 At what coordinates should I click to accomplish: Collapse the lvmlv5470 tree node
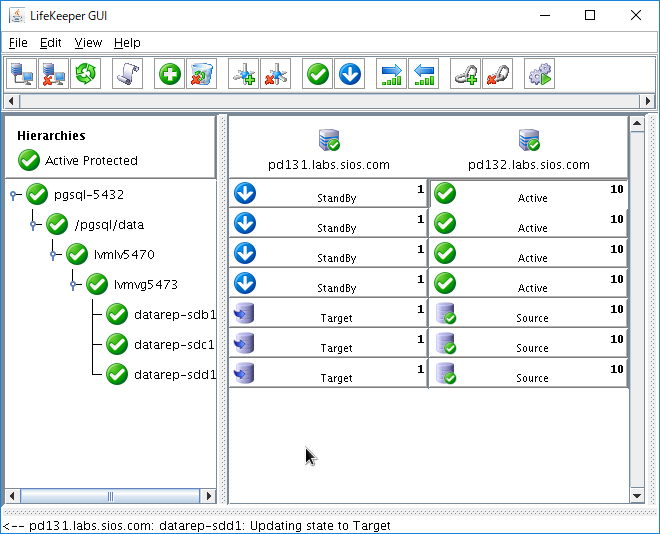tap(53, 255)
